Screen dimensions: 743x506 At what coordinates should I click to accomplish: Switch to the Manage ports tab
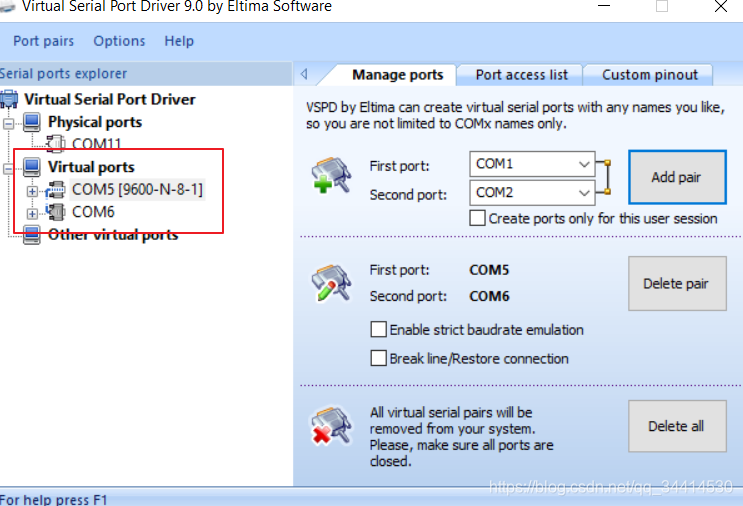[398, 75]
